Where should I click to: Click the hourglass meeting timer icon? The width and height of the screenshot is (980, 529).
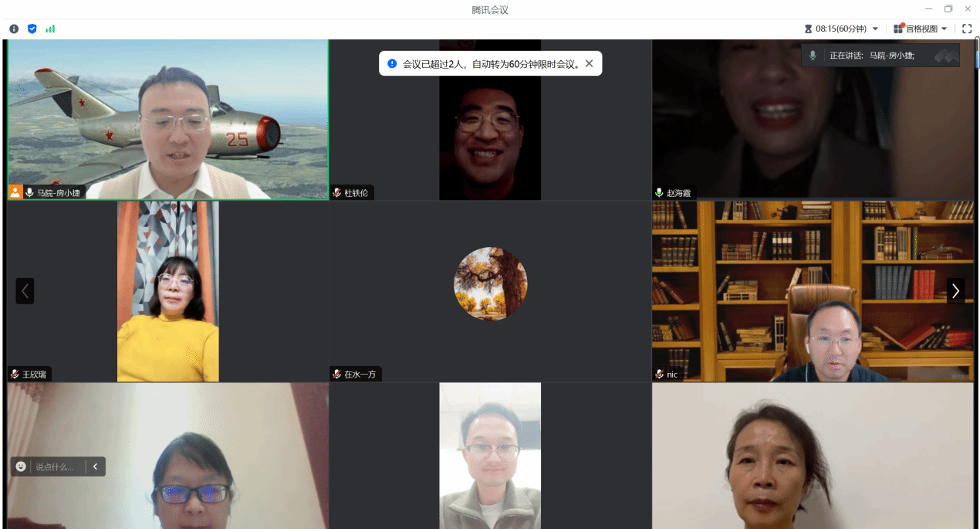[808, 29]
